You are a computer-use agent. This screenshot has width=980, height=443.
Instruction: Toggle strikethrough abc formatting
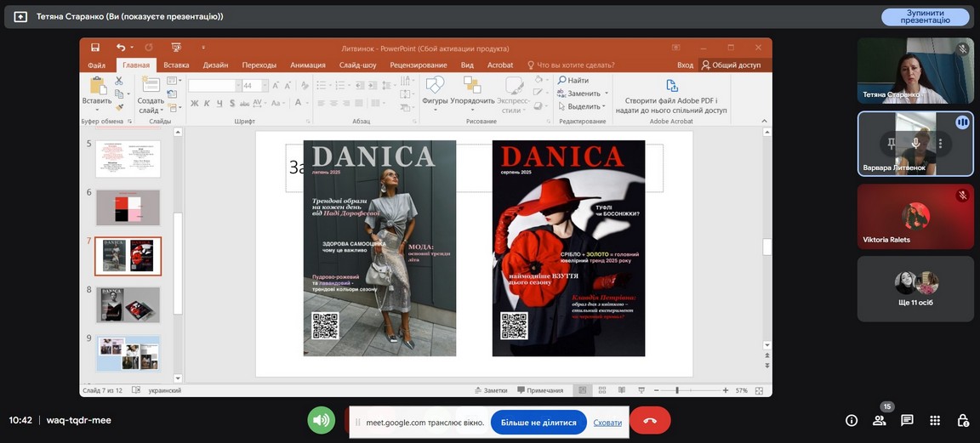click(245, 103)
